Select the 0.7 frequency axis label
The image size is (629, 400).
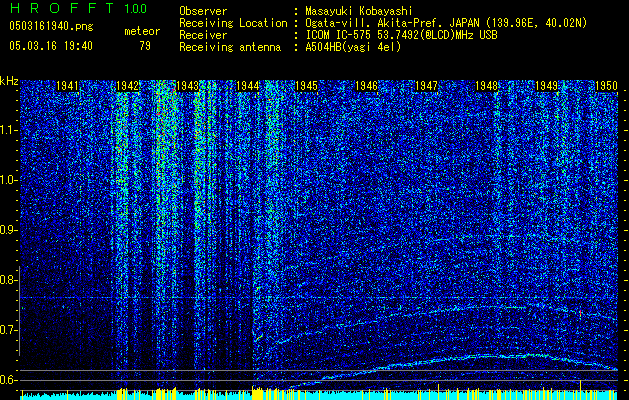pos(9,329)
